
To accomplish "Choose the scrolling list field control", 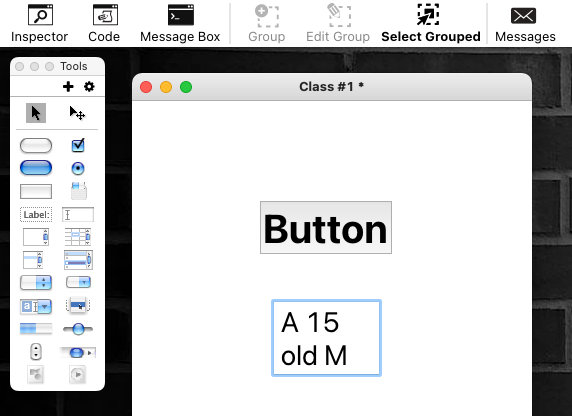I will tap(33, 259).
